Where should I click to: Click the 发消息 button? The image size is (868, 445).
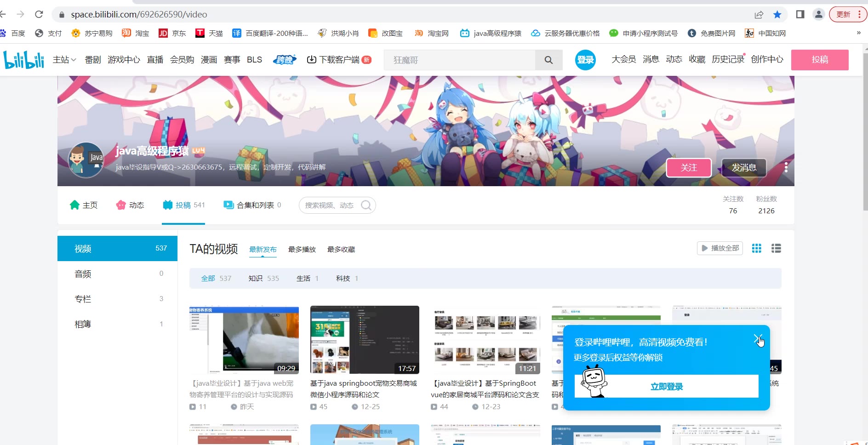coord(744,168)
